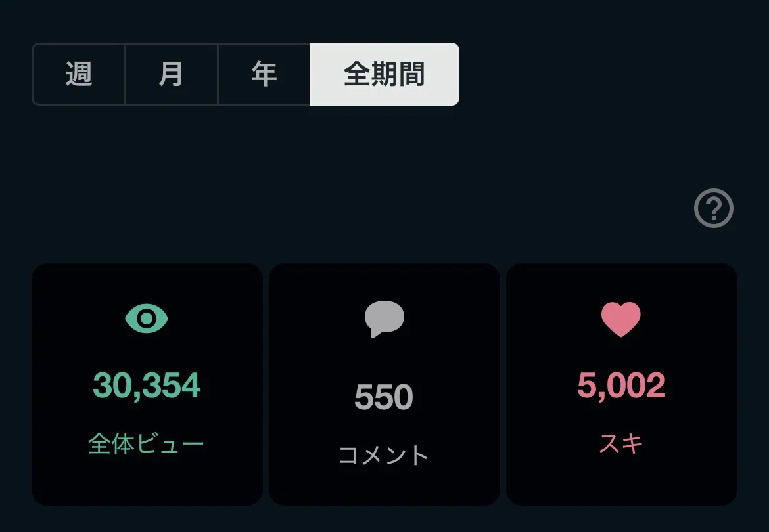Viewport: 769px width, 532px height.
Task: Select the 全期間 all-time tab
Action: (384, 74)
